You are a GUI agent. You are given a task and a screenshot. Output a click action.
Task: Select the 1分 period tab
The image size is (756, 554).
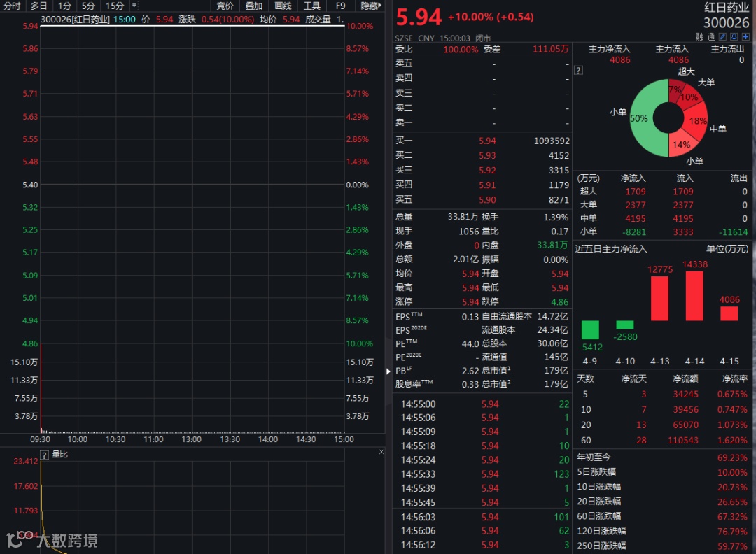[x=64, y=6]
